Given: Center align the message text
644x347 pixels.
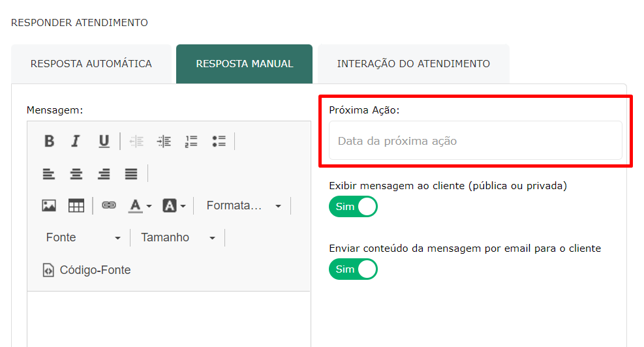Looking at the screenshot, I should click(x=76, y=173).
